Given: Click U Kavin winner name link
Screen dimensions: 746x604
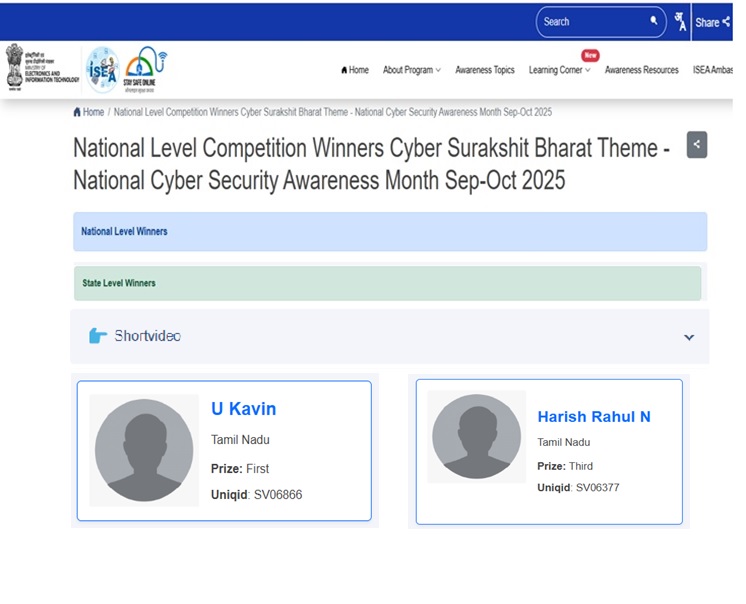Looking at the screenshot, I should click(x=243, y=409).
